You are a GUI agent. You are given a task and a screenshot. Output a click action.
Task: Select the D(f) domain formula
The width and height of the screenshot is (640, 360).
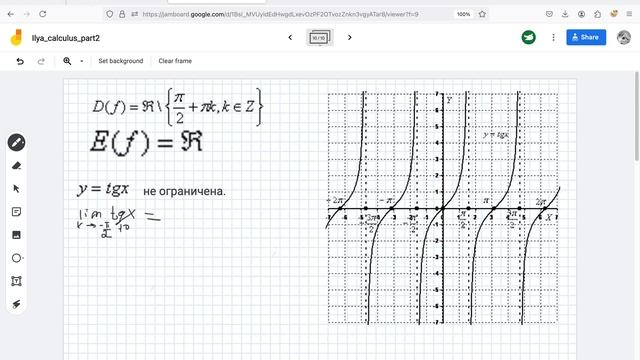click(178, 107)
